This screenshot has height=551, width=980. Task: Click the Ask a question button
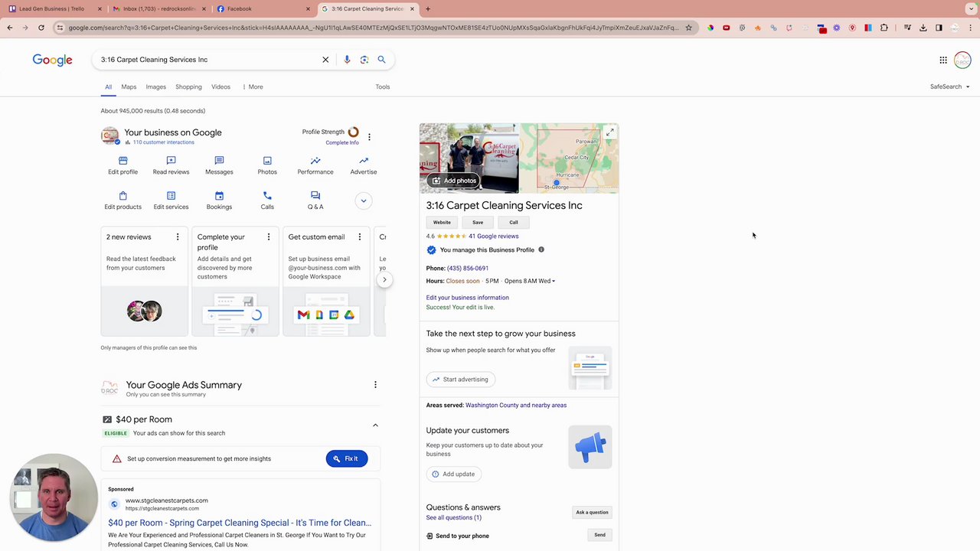click(x=592, y=513)
